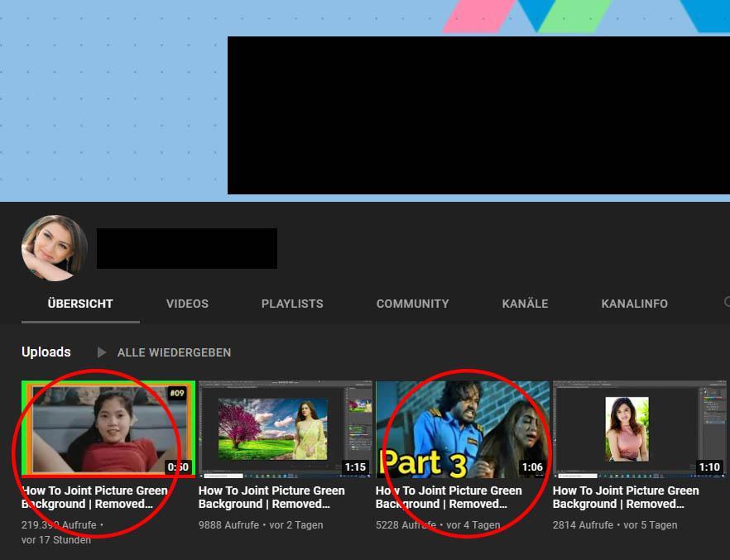Click the ALLE WIEDERGEBEN link
730x560 pixels.
174,352
